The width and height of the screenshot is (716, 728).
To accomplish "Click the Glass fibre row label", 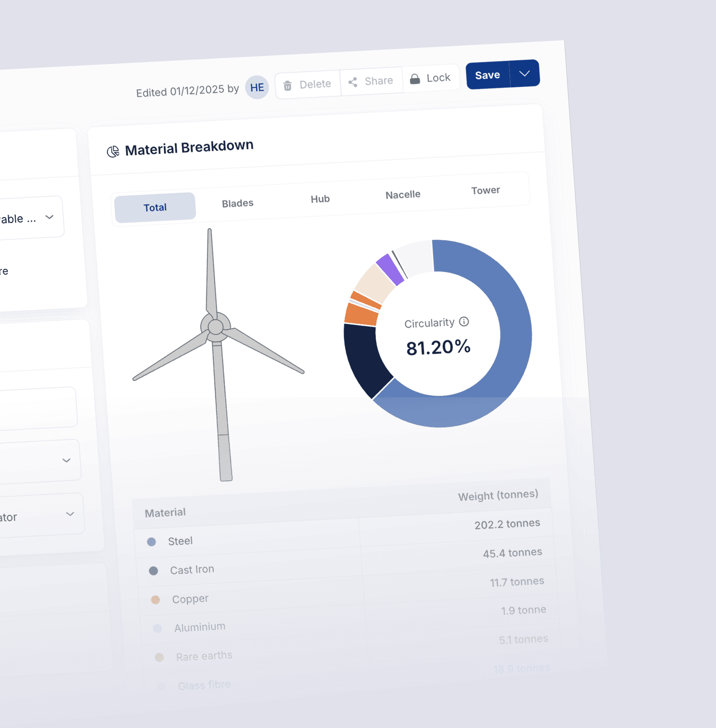I will pyautogui.click(x=205, y=685).
